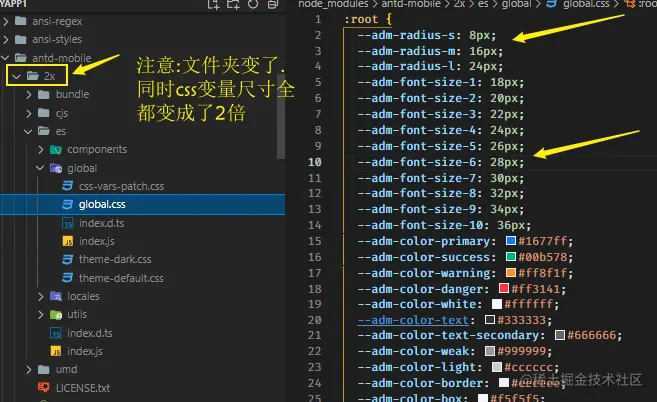Viewport: 657px width, 402px height.
Task: Click the New File icon in explorer header
Action: [214, 4]
